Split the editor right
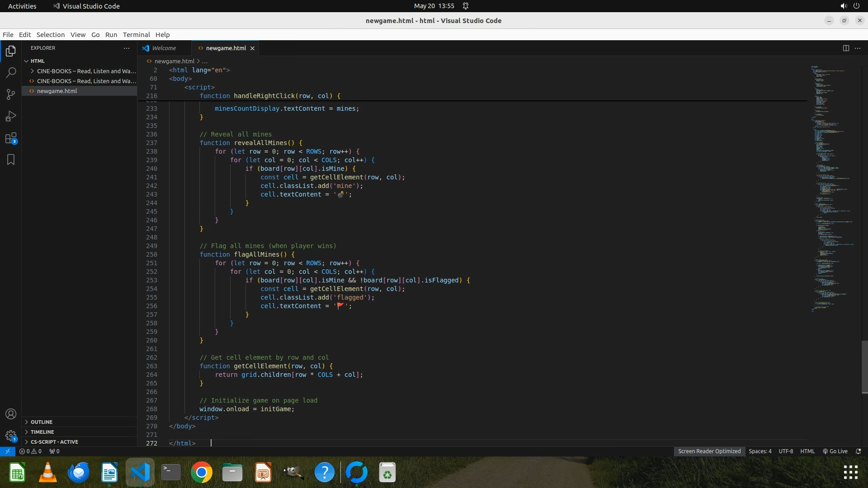 coord(846,48)
